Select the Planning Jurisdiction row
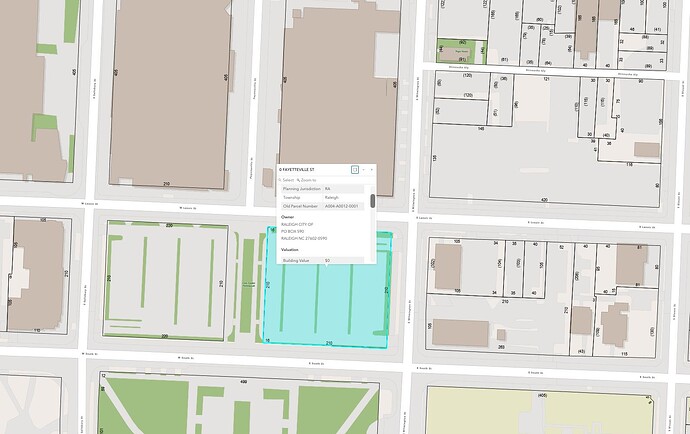The width and height of the screenshot is (690, 434). pyautogui.click(x=323, y=189)
